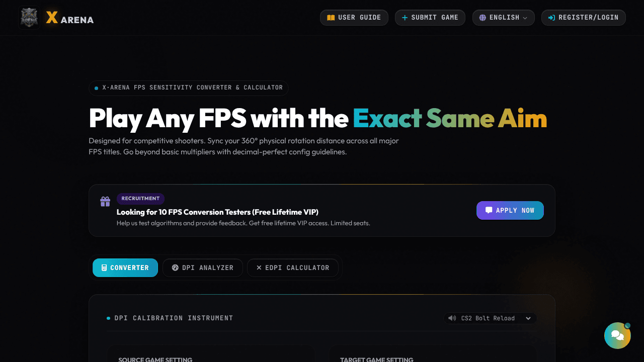
Task: Click Apply Now button
Action: [x=510, y=211]
